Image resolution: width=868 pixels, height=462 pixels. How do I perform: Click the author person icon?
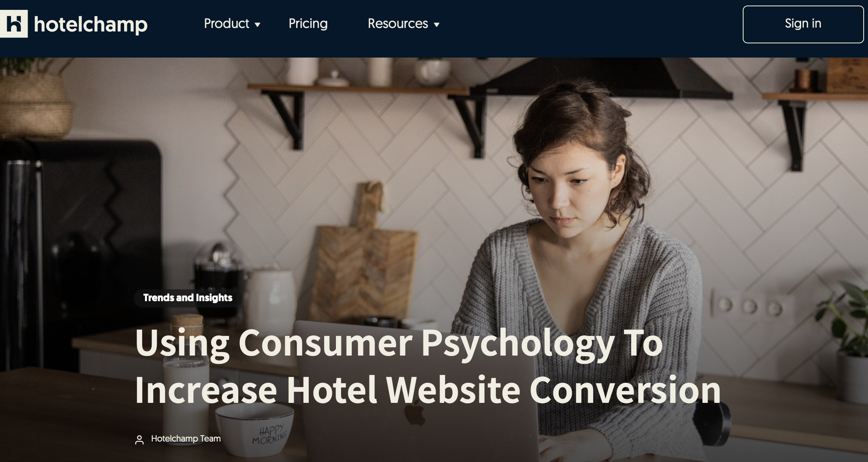click(139, 440)
